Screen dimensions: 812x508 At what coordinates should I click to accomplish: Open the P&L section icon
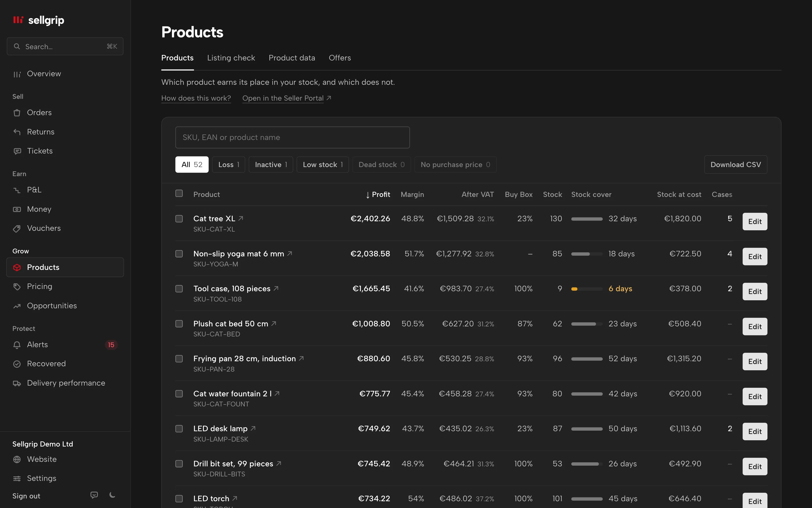point(17,190)
